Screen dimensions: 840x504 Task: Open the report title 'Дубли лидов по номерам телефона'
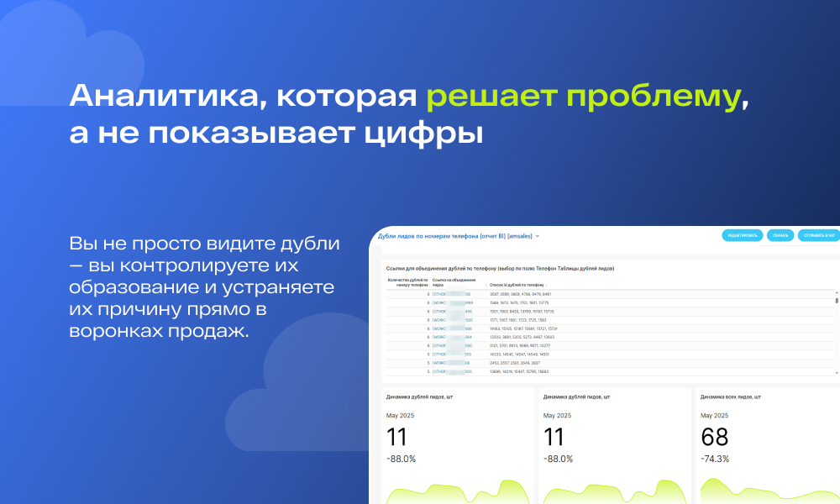pos(454,236)
